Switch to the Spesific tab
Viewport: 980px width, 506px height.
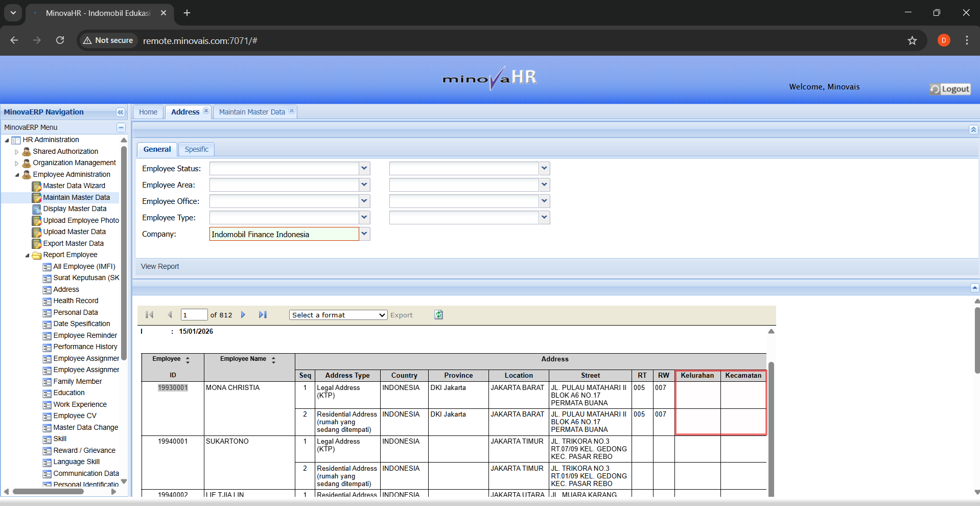(x=196, y=149)
